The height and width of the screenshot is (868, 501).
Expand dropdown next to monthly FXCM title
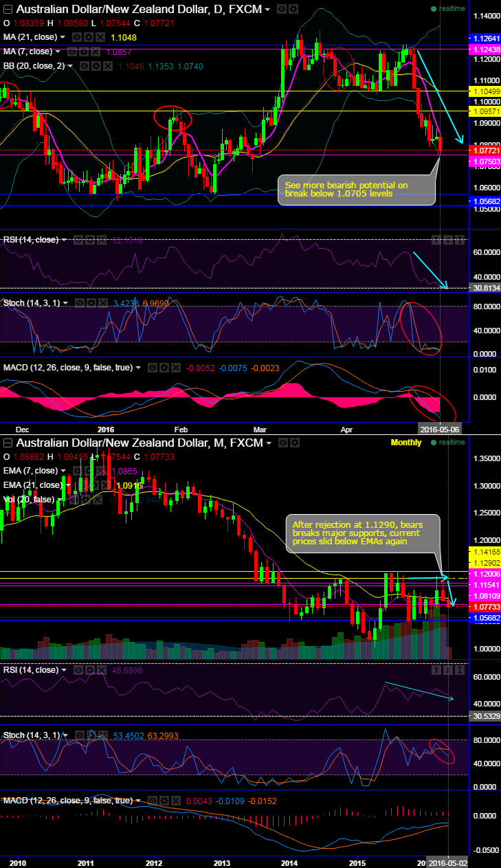click(269, 444)
